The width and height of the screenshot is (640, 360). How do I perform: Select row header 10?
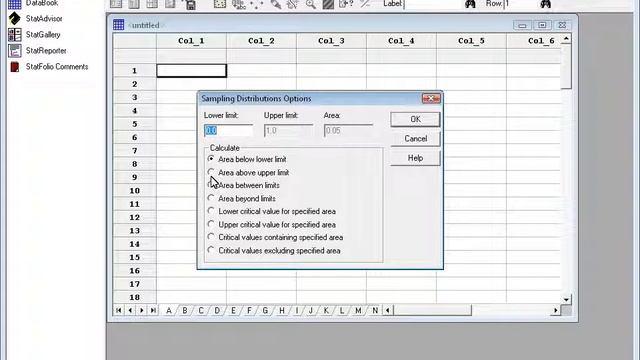pyautogui.click(x=134, y=191)
